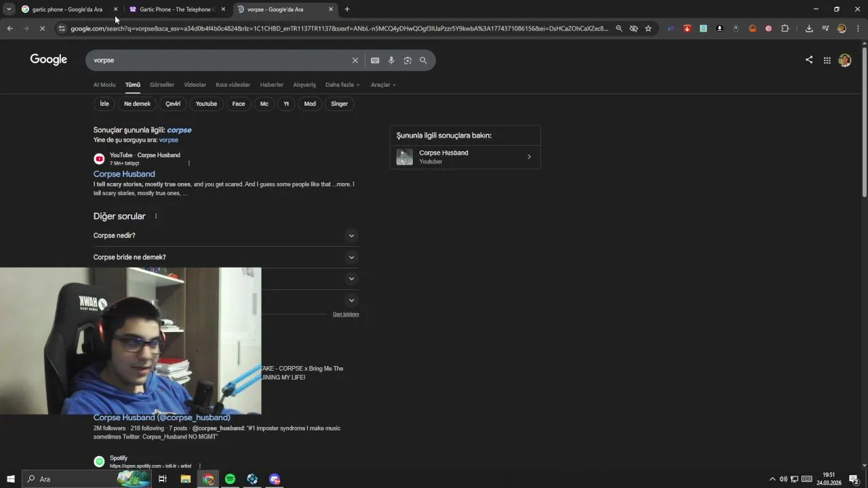Share the results page via share icon

click(x=809, y=60)
